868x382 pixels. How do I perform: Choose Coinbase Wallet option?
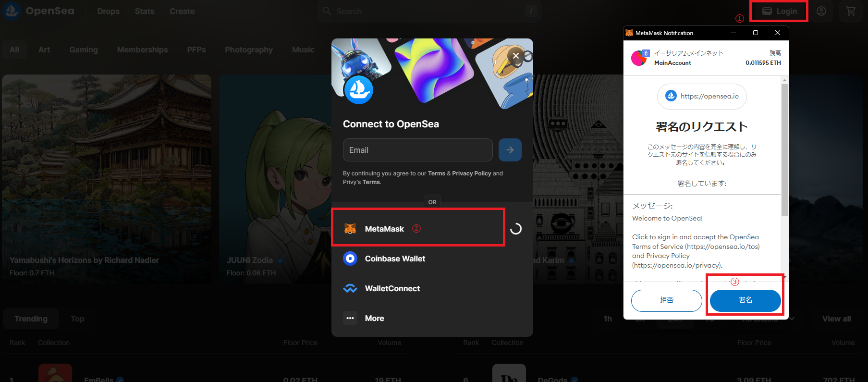tap(432, 259)
